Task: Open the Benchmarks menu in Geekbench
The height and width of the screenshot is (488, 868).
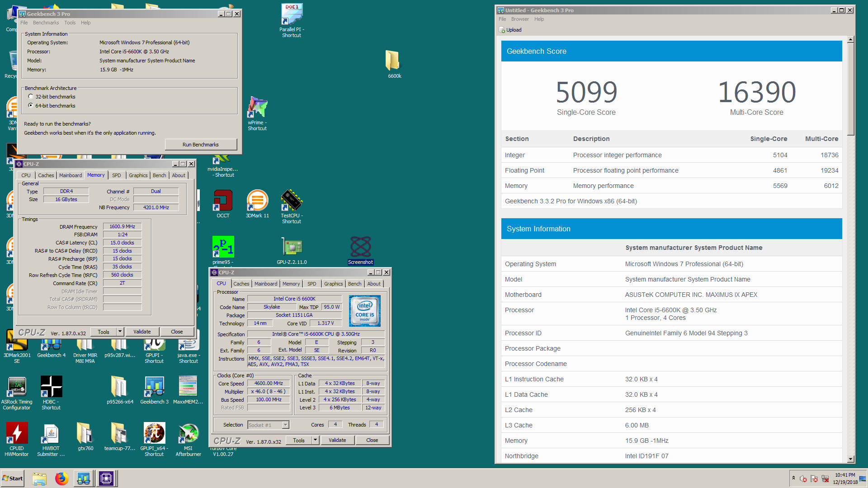Action: (x=46, y=23)
